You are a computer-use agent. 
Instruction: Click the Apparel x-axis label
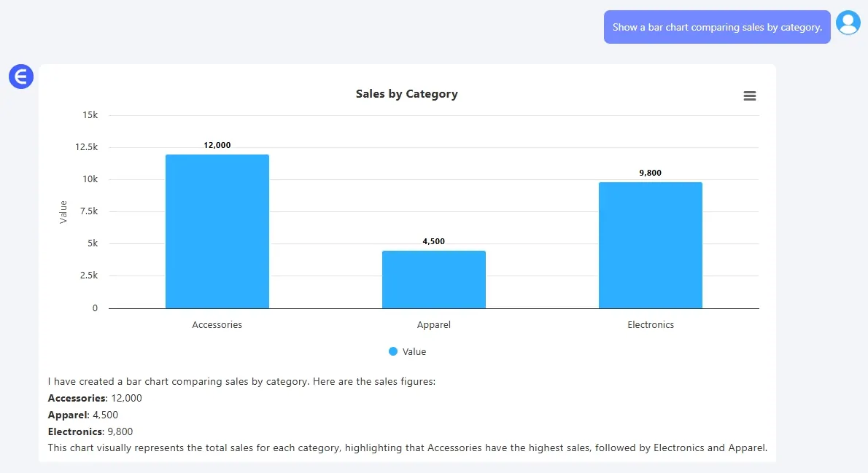coord(433,324)
